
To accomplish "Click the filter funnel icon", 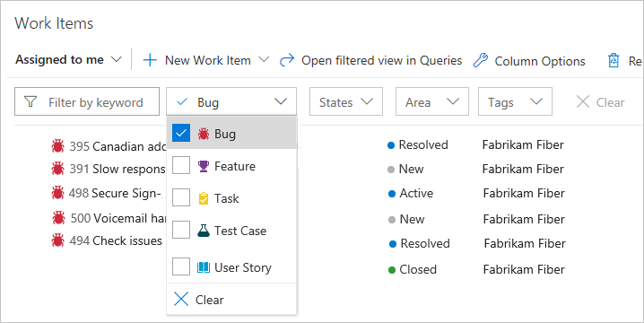I will [x=30, y=101].
